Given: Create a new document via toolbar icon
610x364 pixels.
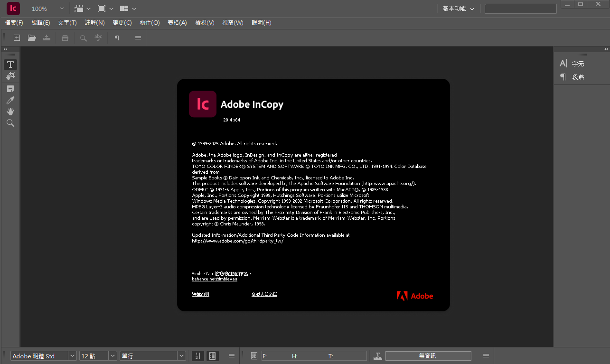Looking at the screenshot, I should pos(17,38).
